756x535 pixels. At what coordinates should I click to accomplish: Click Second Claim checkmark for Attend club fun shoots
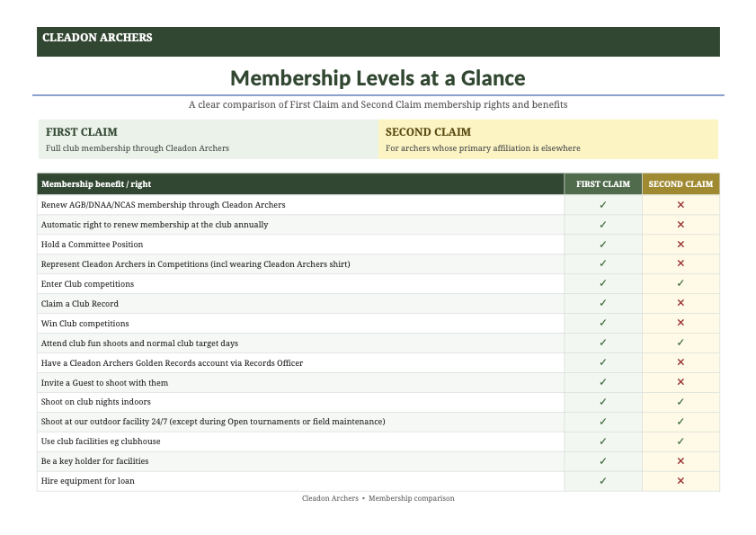pos(680,343)
